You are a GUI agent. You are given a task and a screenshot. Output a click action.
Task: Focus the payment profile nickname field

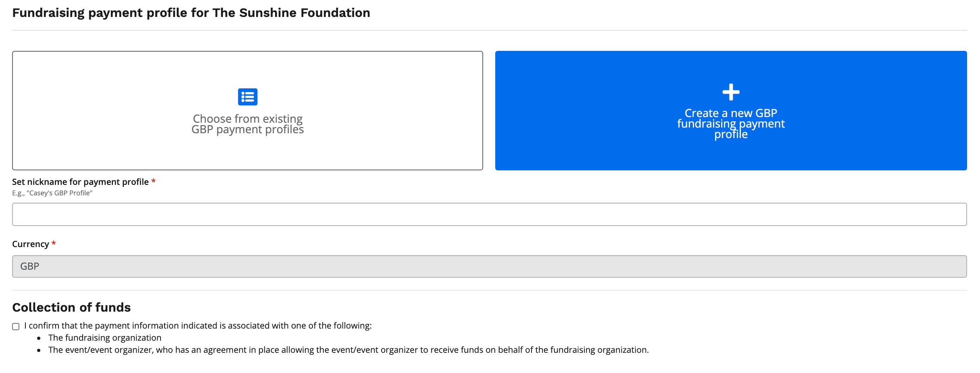[489, 214]
